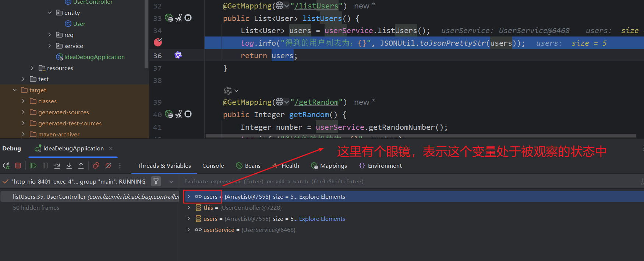Resume program execution
This screenshot has height=261, width=644.
tap(33, 166)
